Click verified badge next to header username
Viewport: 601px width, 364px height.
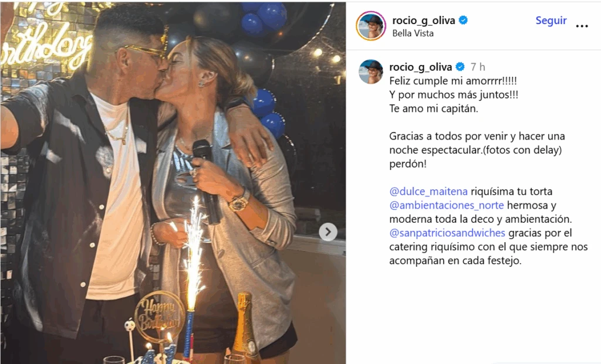(x=464, y=21)
